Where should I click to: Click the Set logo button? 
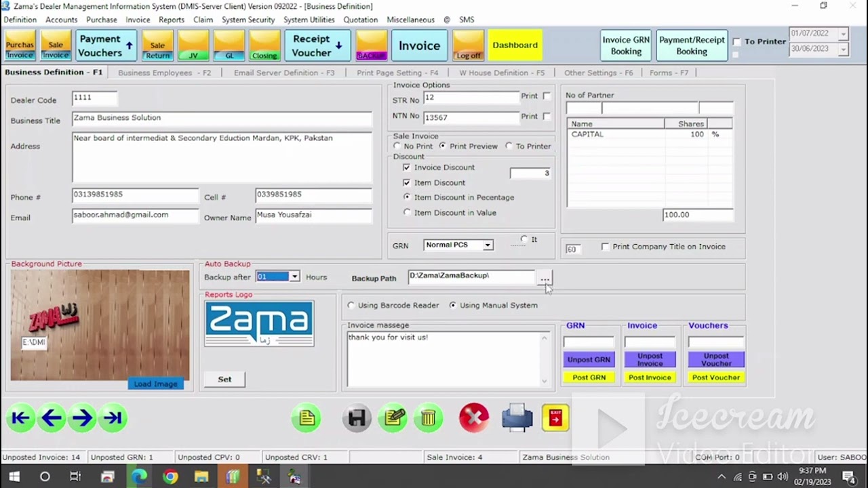[224, 379]
